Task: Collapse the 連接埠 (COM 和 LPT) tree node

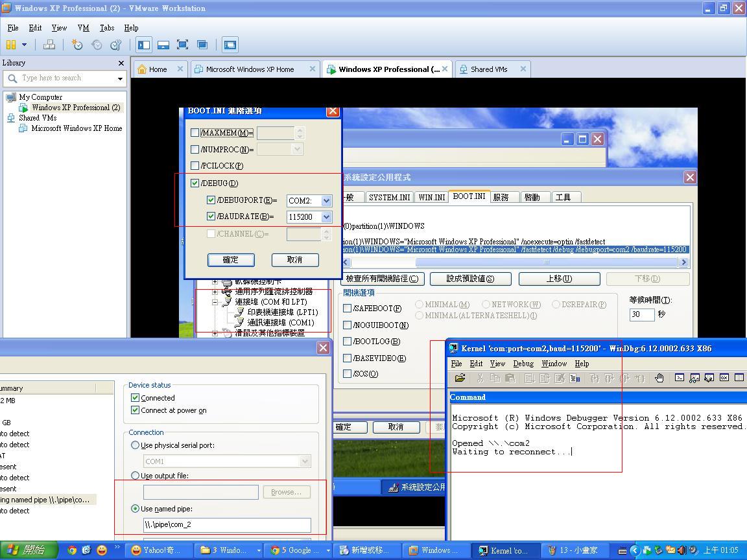Action: [215, 302]
